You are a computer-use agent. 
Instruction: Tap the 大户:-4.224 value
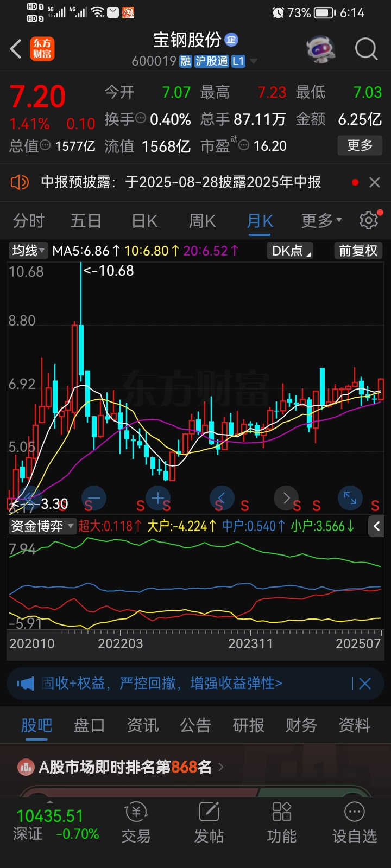[x=182, y=526]
